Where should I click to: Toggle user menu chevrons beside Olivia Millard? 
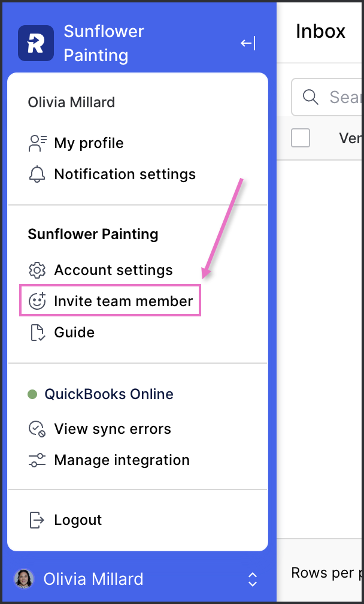pos(253,579)
